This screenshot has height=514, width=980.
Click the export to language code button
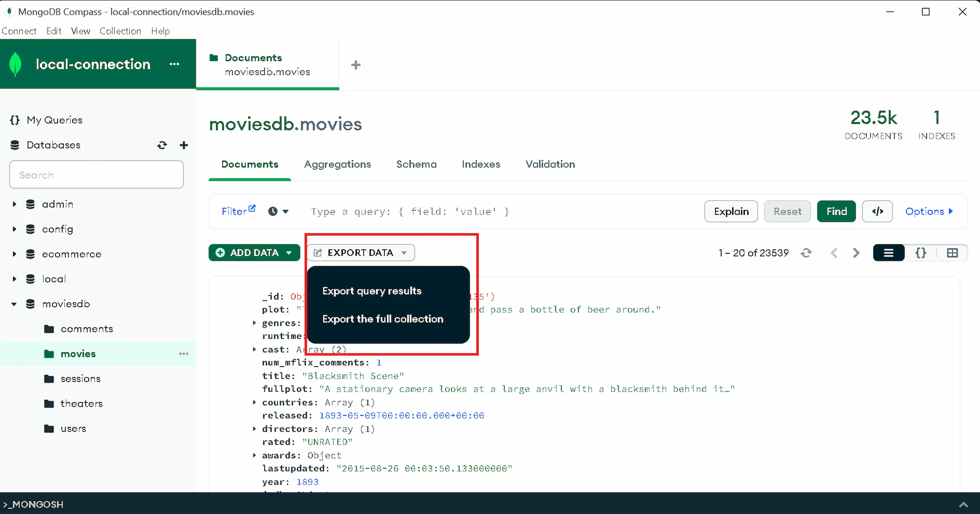[x=877, y=211]
